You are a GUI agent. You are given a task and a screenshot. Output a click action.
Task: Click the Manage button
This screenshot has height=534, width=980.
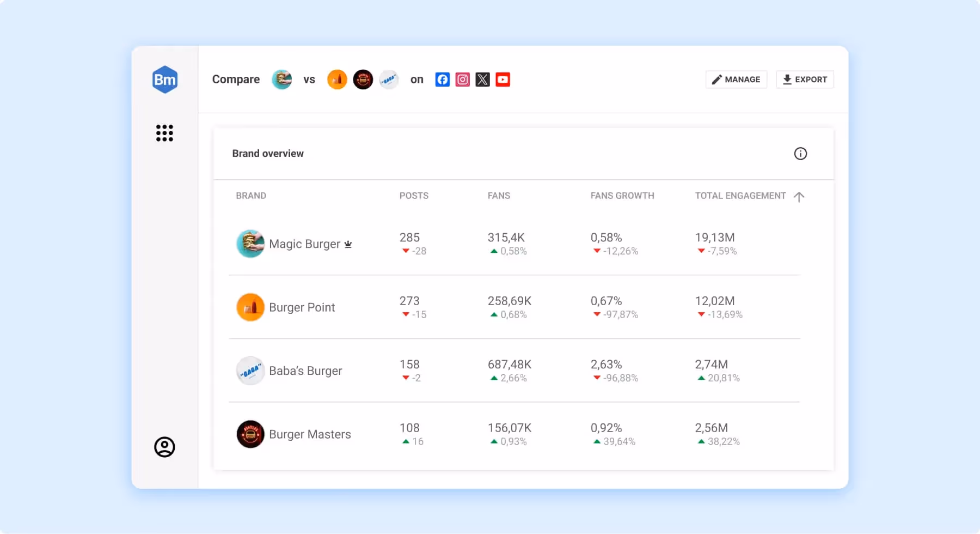click(x=736, y=79)
